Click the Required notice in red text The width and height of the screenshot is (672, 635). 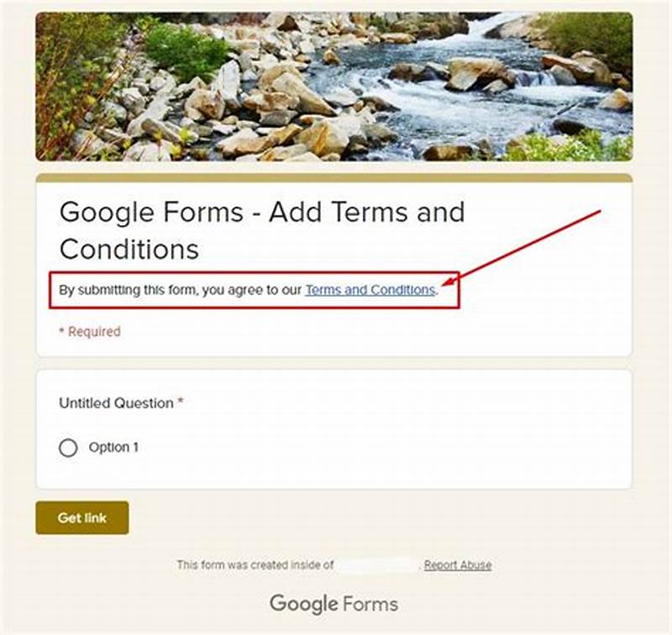point(89,331)
